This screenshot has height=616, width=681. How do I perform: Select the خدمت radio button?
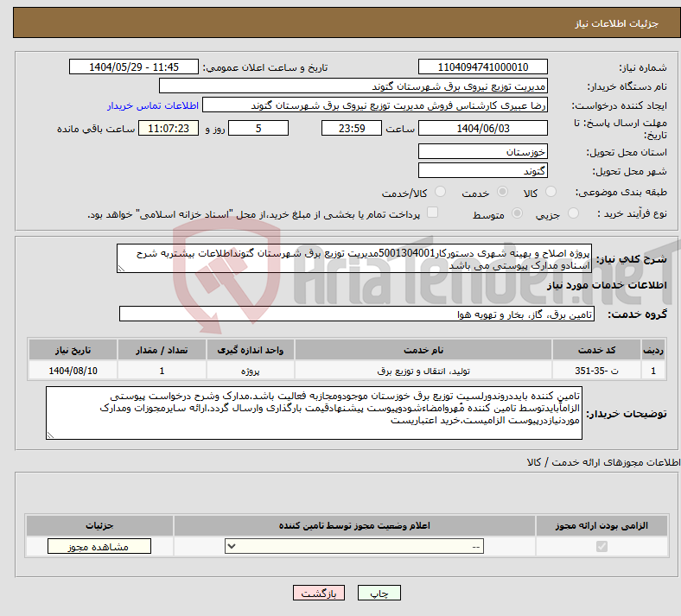[x=502, y=192]
